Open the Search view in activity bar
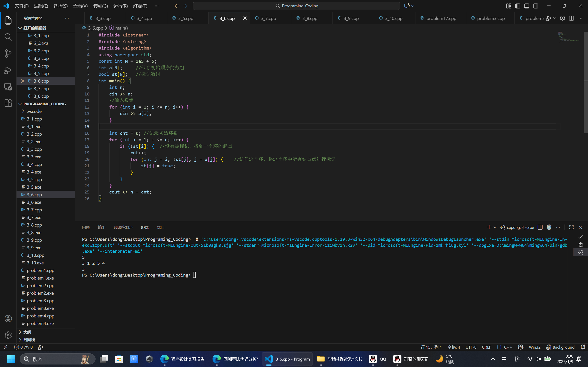 tap(8, 37)
